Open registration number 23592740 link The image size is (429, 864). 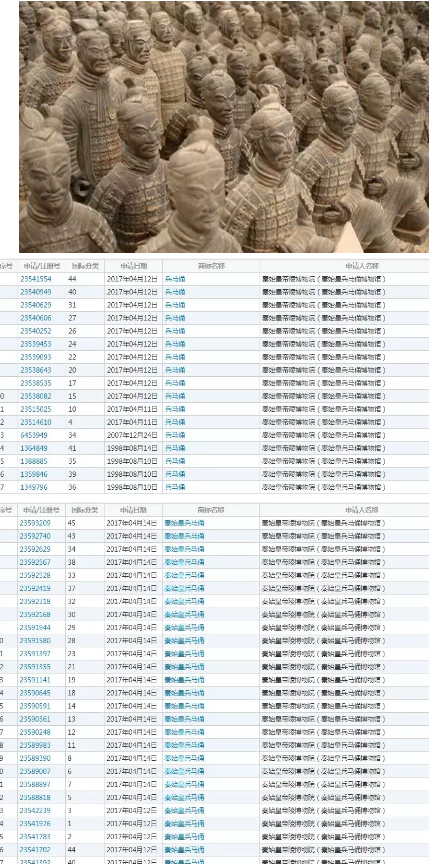(35, 536)
